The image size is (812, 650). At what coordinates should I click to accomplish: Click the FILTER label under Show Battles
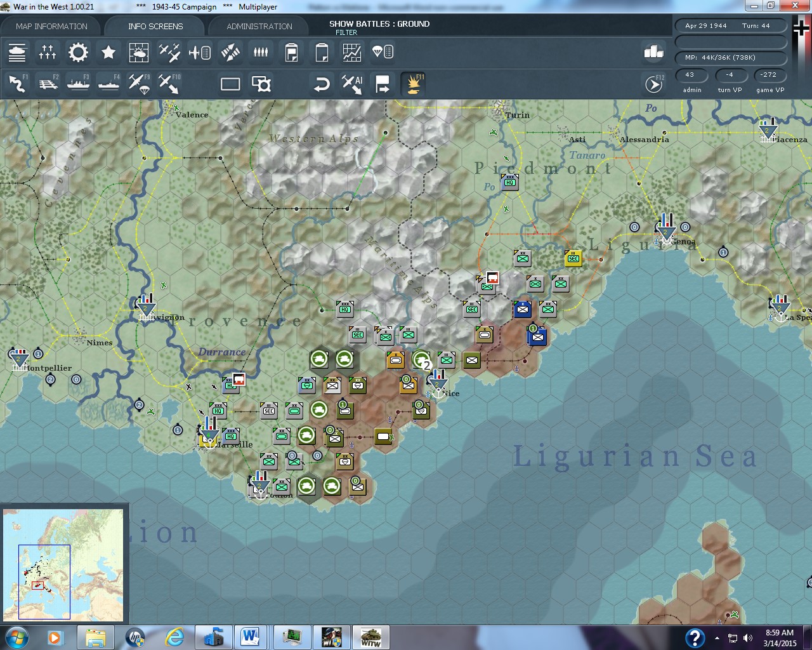[346, 32]
